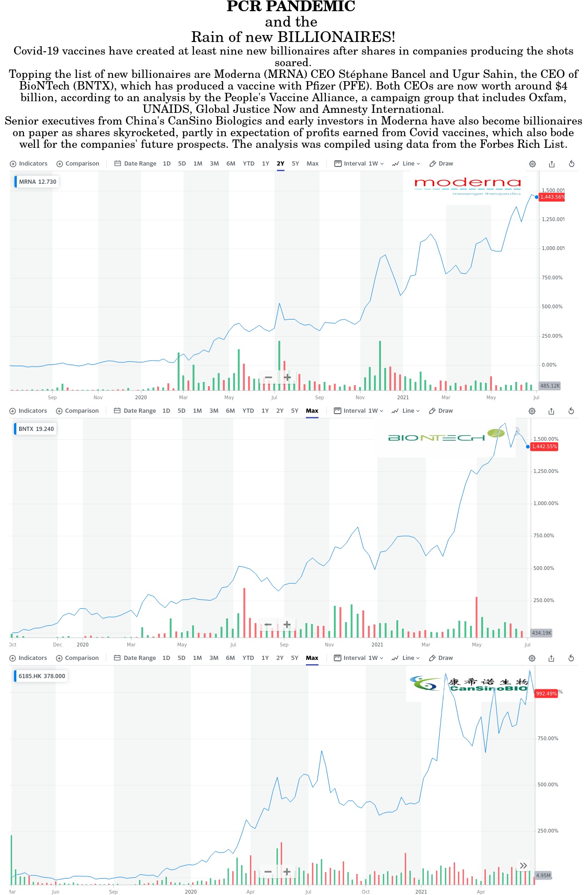Open Date Range on BNTX chart
Image resolution: width=588 pixels, height=895 pixels.
135,411
